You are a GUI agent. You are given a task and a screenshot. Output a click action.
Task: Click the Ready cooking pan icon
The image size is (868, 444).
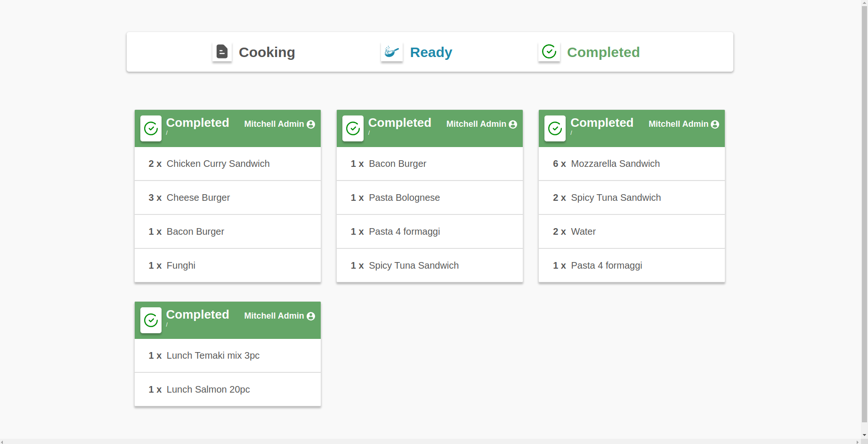click(x=391, y=52)
